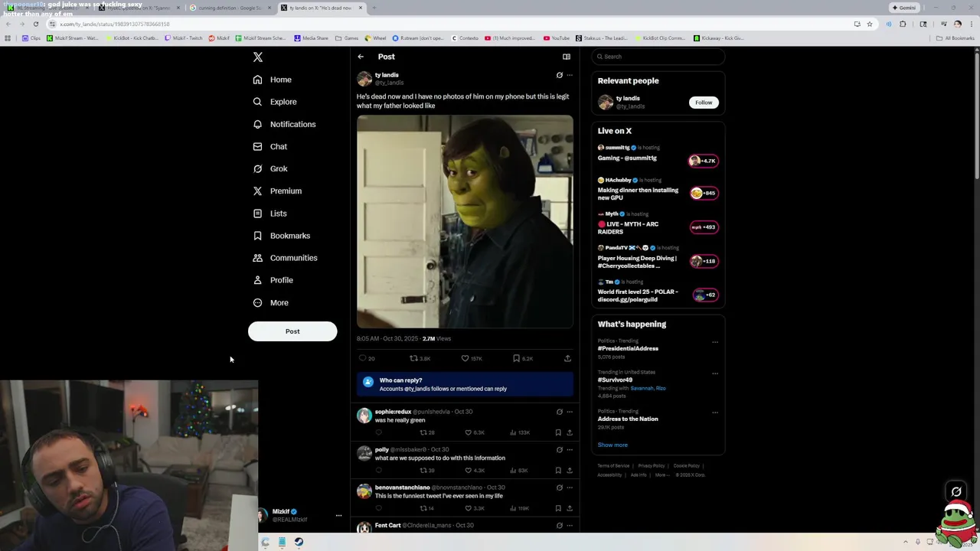Image resolution: width=980 pixels, height=551 pixels.
Task: Open World first level 25 POLAR stream
Action: point(658,292)
